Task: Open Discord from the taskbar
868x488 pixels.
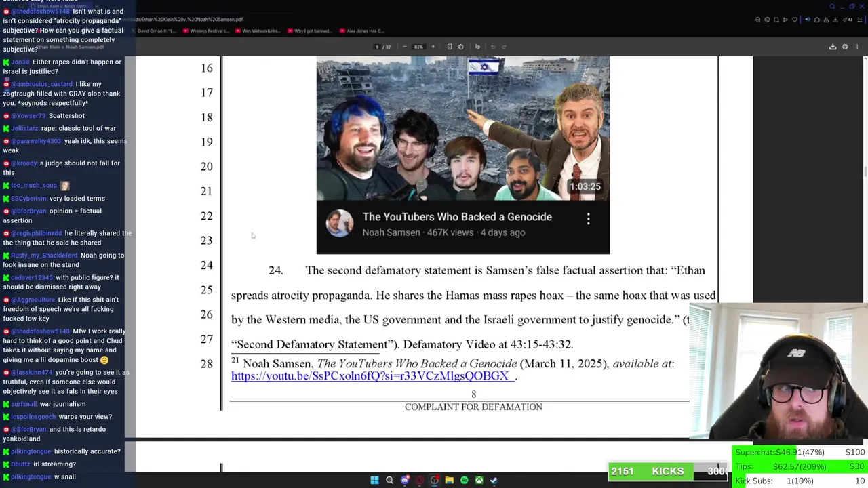Action: tap(405, 481)
